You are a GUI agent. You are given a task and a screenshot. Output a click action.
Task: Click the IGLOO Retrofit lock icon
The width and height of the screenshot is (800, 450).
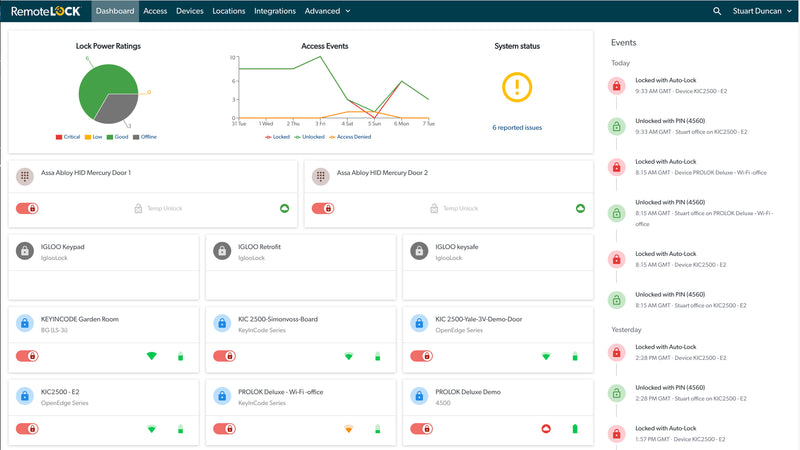(x=222, y=251)
